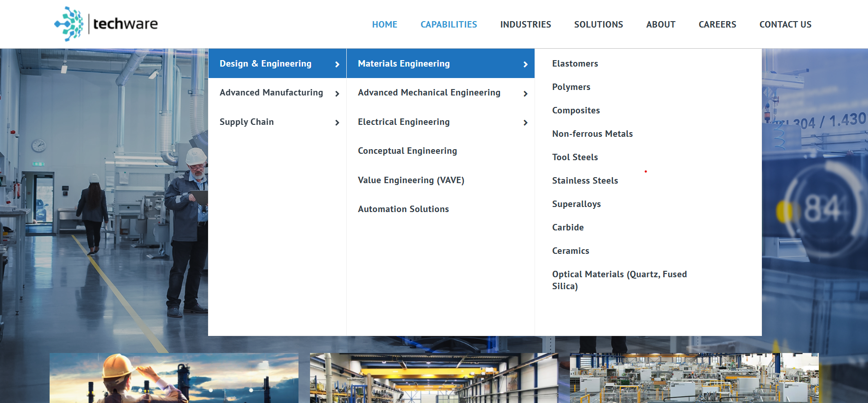Select Optical Materials (Quartz, Fused Silica)
This screenshot has width=868, height=403.
tap(619, 280)
